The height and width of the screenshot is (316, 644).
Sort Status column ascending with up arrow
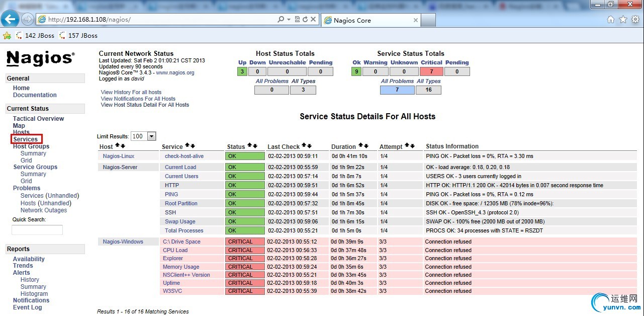click(250, 145)
